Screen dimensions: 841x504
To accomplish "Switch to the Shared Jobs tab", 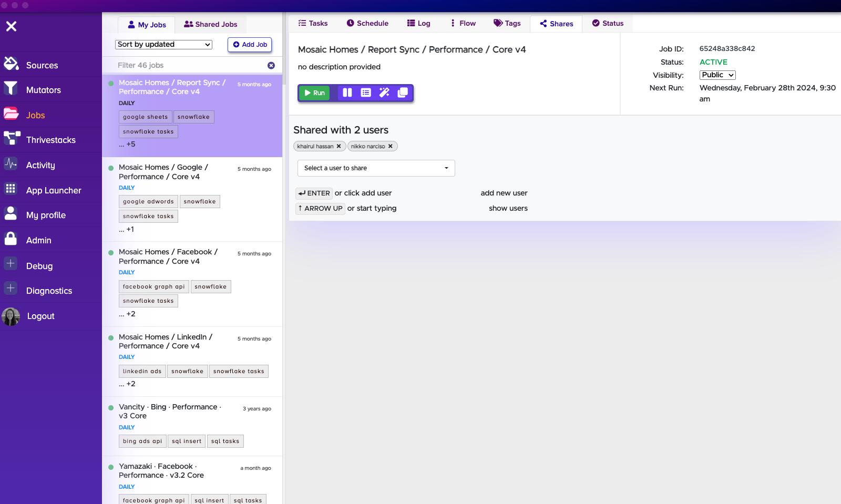I will tap(211, 24).
